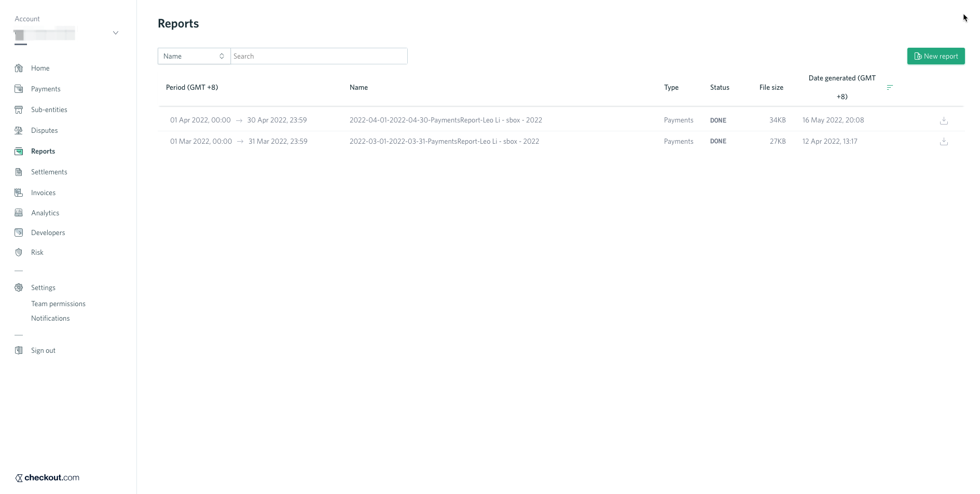
Task: Click the Risk shield icon
Action: click(19, 252)
